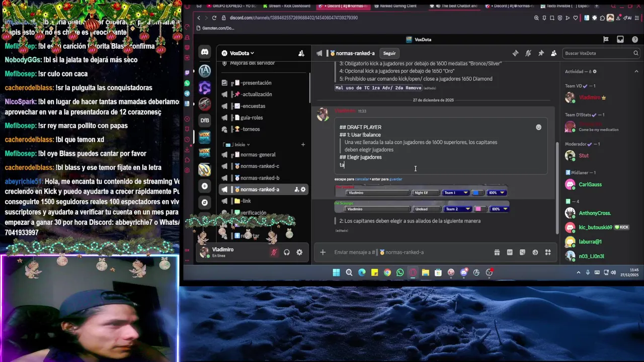Open the emoji picker in message bar
Viewport: 644px width, 362px height.
(x=535, y=252)
